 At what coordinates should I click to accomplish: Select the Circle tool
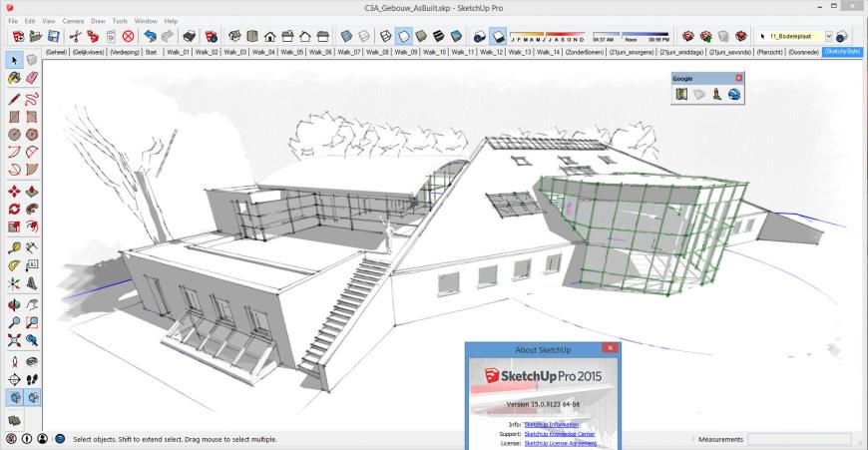tap(14, 135)
